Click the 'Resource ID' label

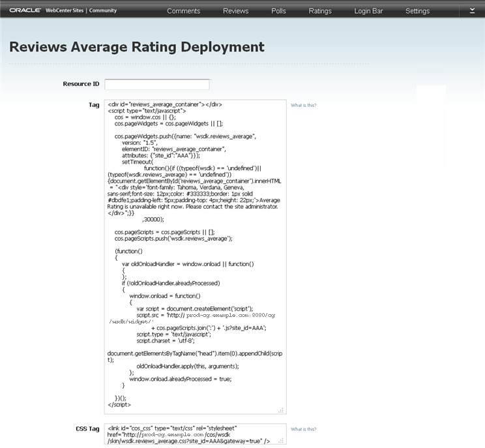(x=81, y=84)
